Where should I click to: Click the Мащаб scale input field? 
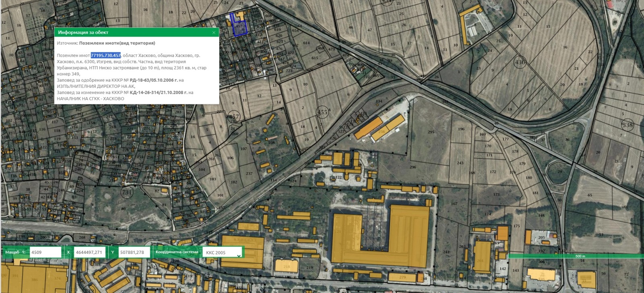pos(45,252)
